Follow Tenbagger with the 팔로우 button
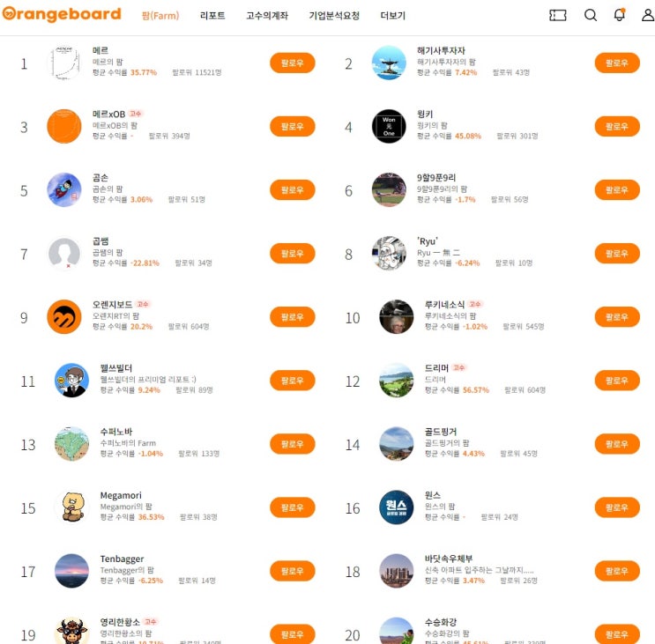The image size is (655, 644). (x=293, y=571)
